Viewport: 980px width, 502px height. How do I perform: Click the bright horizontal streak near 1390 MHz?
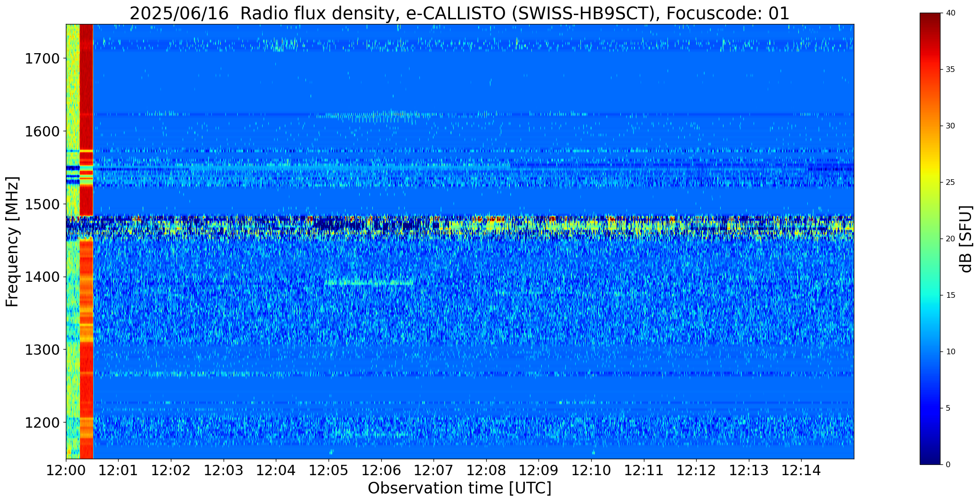[x=369, y=283]
